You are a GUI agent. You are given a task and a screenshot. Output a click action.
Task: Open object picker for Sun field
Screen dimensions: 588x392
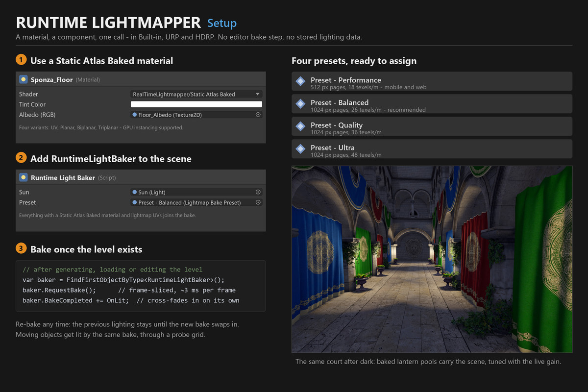click(258, 192)
